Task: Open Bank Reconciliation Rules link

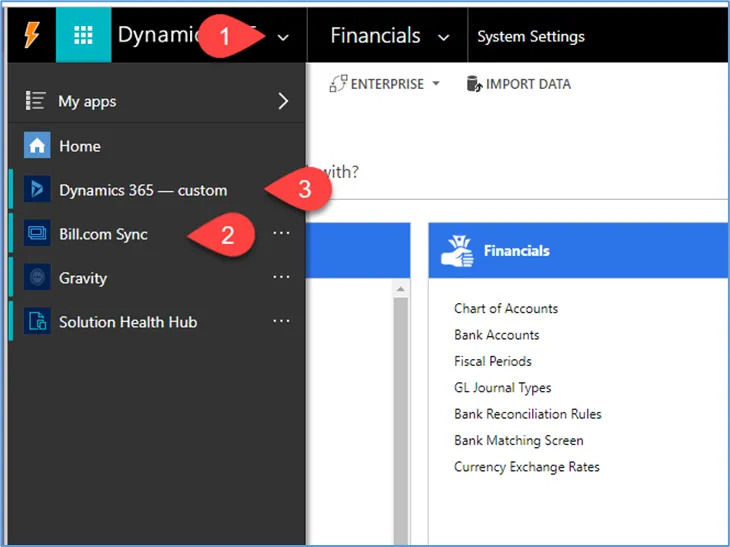Action: [528, 414]
